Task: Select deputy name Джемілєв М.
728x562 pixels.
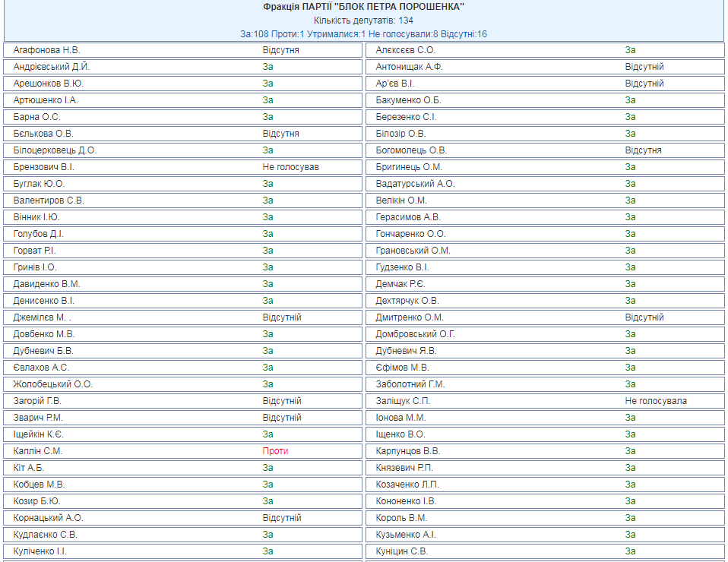Action: pos(43,317)
